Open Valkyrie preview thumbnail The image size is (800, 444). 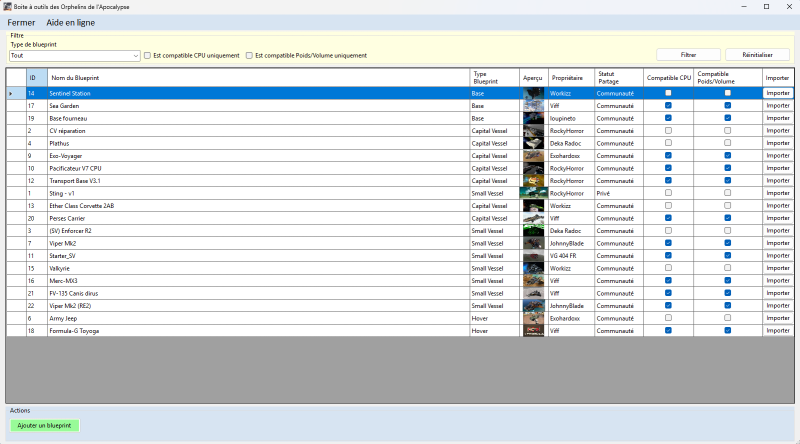534,268
